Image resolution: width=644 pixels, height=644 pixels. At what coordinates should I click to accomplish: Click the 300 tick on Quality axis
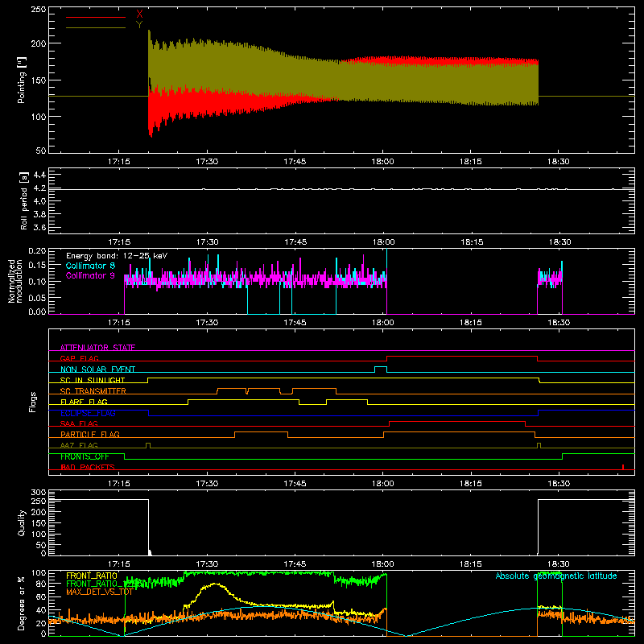point(39,493)
